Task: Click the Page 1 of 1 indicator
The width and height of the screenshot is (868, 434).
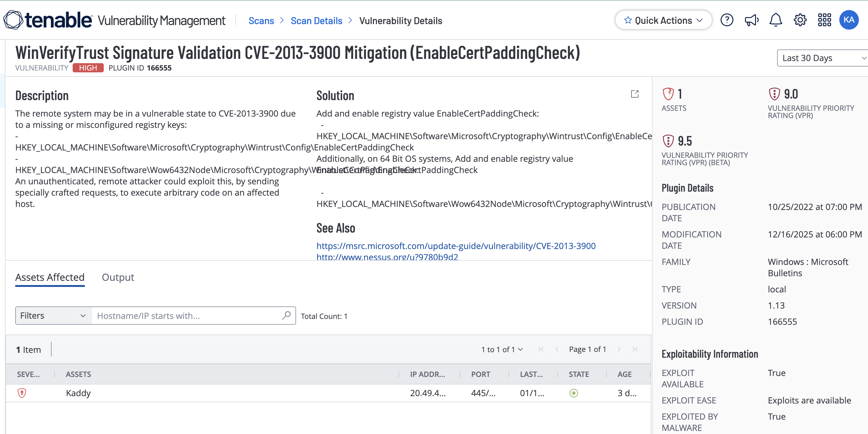Action: pyautogui.click(x=587, y=349)
